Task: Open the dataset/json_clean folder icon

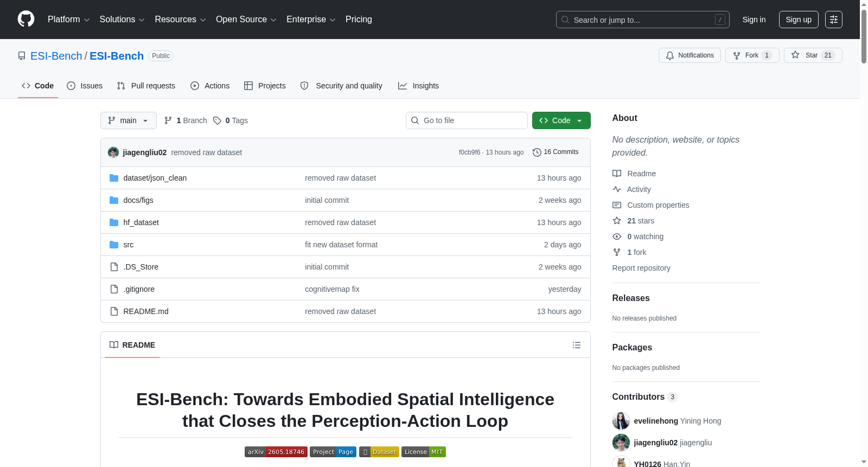Action: click(114, 178)
